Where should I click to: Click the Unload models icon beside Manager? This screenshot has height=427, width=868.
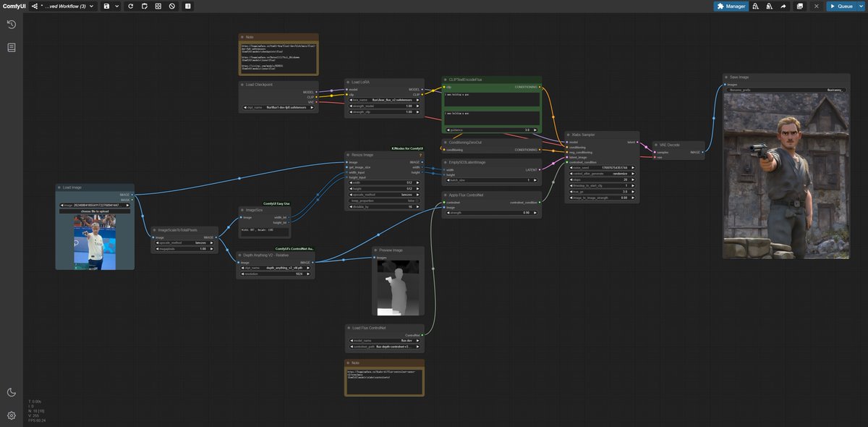(756, 6)
